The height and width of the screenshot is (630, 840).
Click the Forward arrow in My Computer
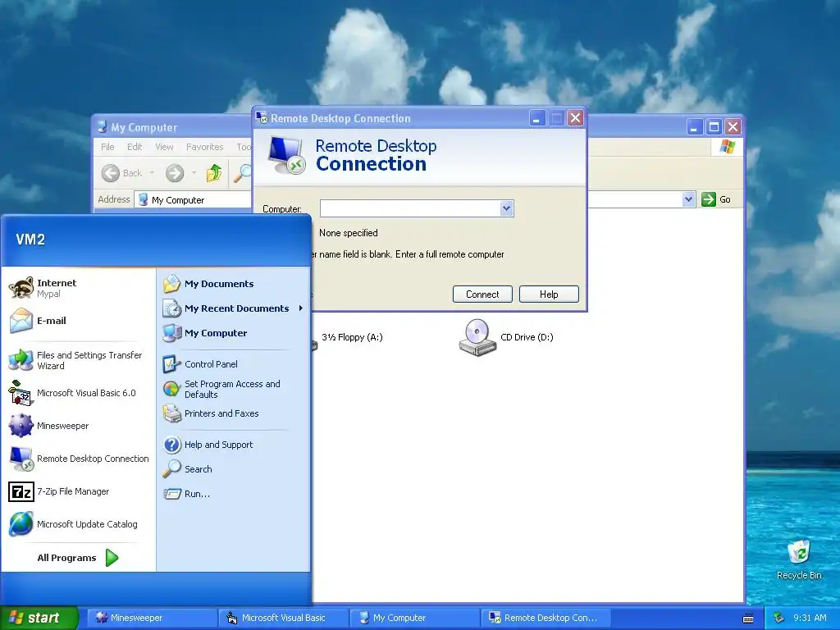point(175,173)
